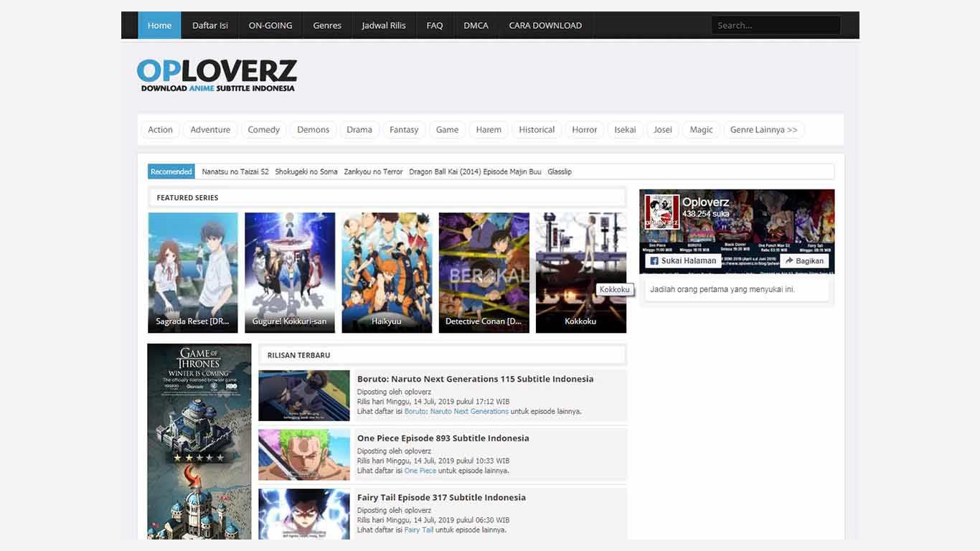Viewport: 980px width, 551px height.
Task: Select the Action genre tag
Action: point(160,130)
